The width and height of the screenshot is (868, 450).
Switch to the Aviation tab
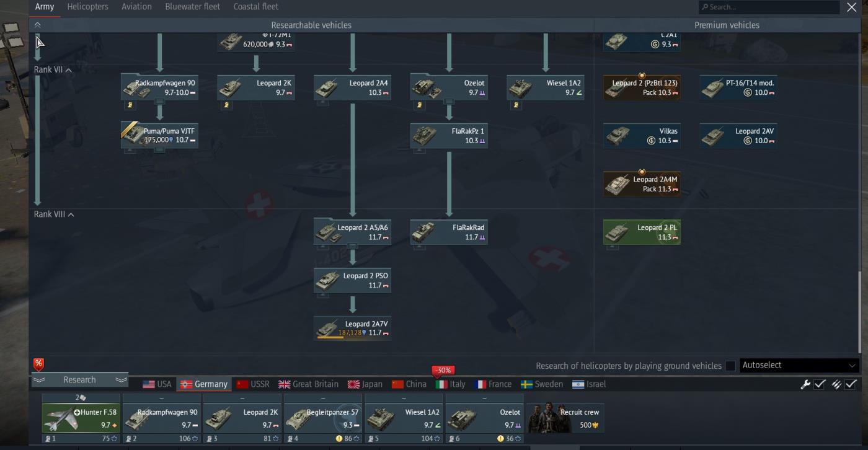click(136, 7)
